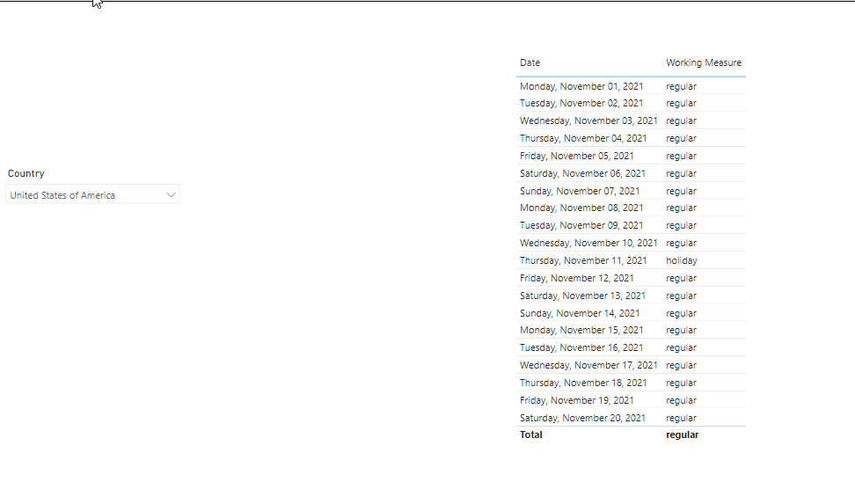This screenshot has width=855, height=504.
Task: Select the Saturday, November 13, 2021 row
Action: 631,296
